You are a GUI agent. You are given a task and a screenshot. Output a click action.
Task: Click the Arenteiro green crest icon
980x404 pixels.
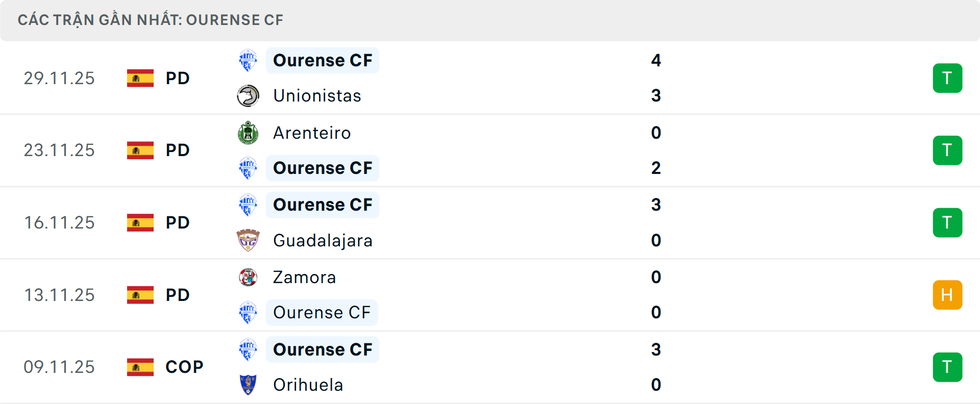248,133
